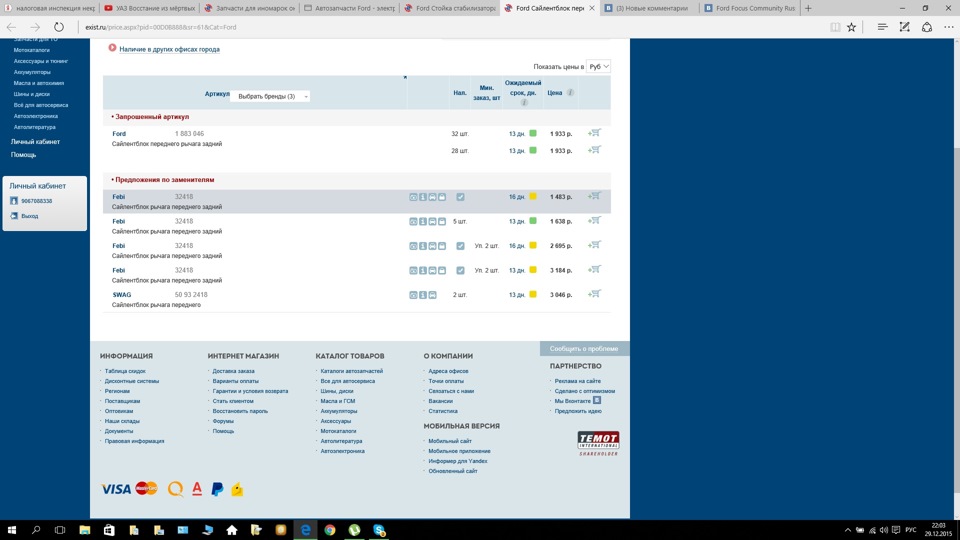
Task: Add Ford 28 шт. offer to cart
Action: pyautogui.click(x=594, y=150)
